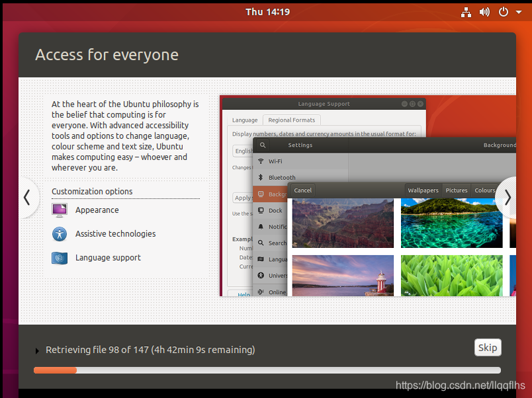This screenshot has height=398, width=532.
Task: Go to the previous slide arrow
Action: 27,197
